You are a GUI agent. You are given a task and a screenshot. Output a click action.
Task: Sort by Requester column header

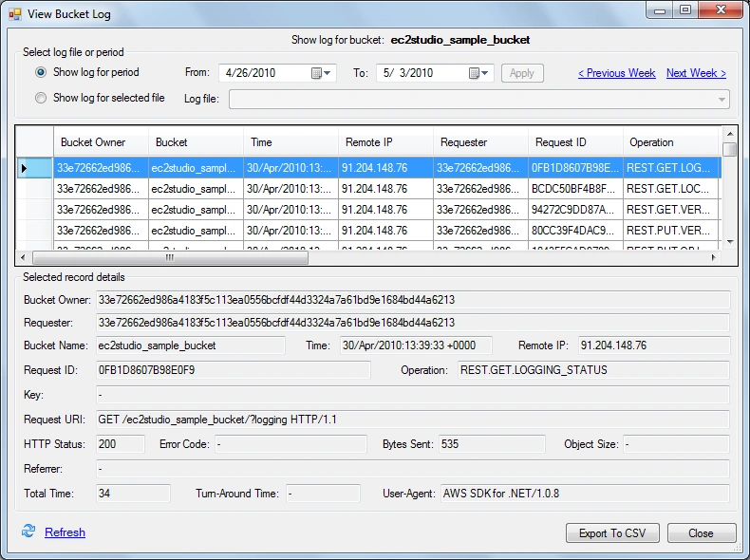coord(480,142)
